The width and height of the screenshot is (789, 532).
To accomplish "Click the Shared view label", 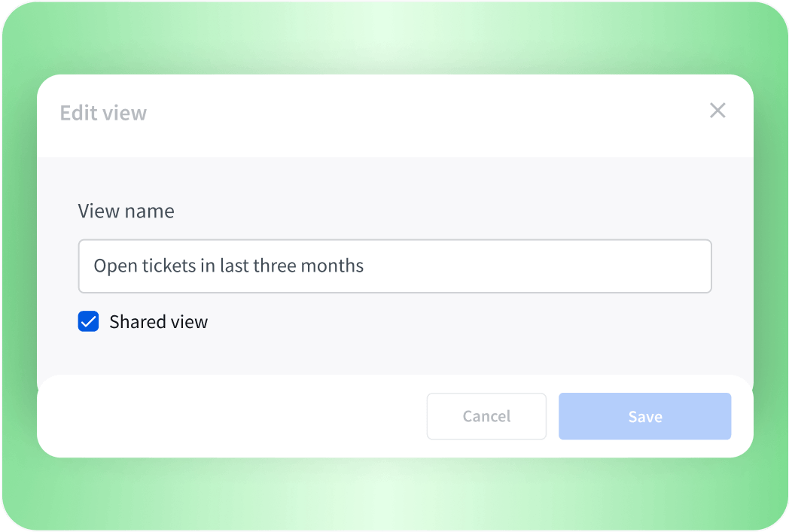I will (x=158, y=321).
